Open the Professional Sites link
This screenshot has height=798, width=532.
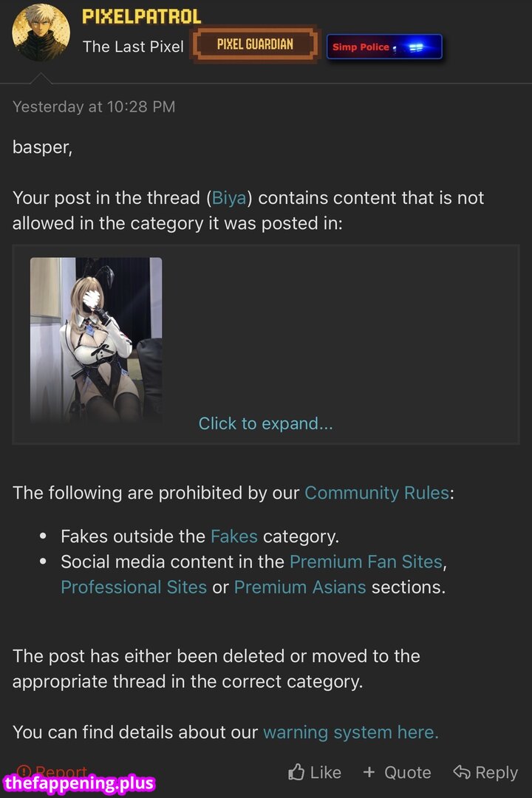coord(134,587)
